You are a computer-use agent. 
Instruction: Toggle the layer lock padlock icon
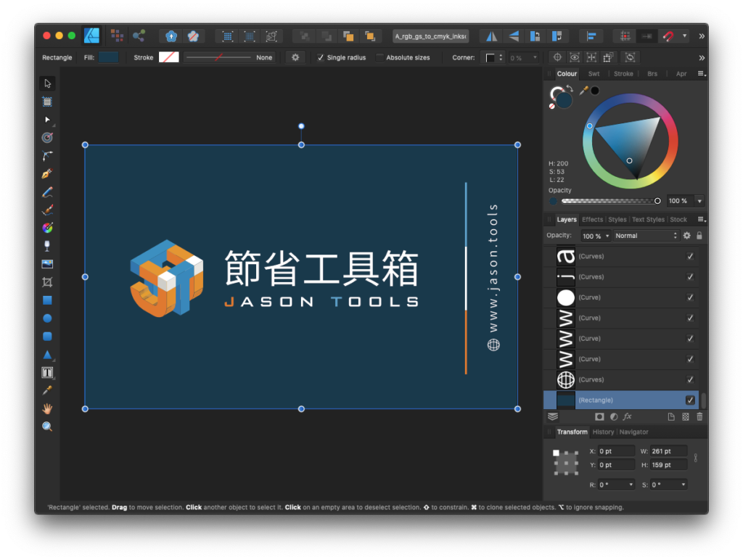pos(699,236)
